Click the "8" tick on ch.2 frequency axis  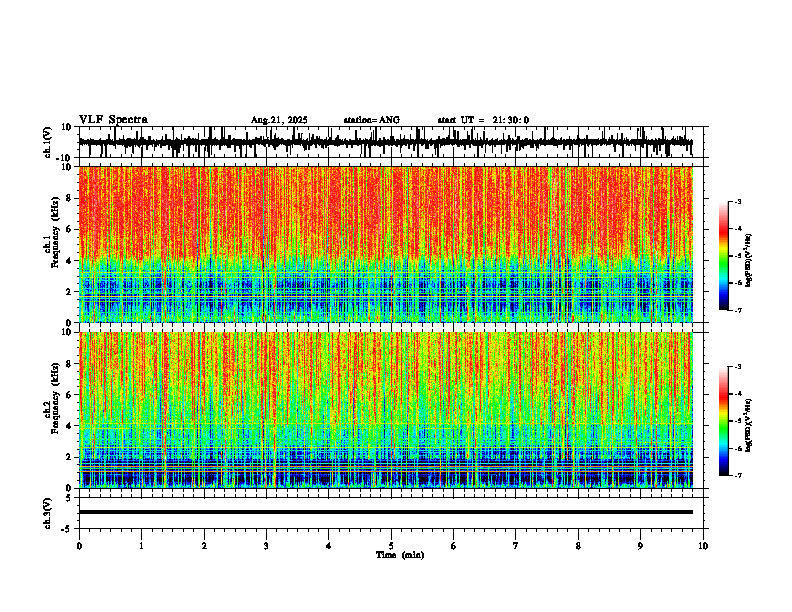(x=70, y=364)
